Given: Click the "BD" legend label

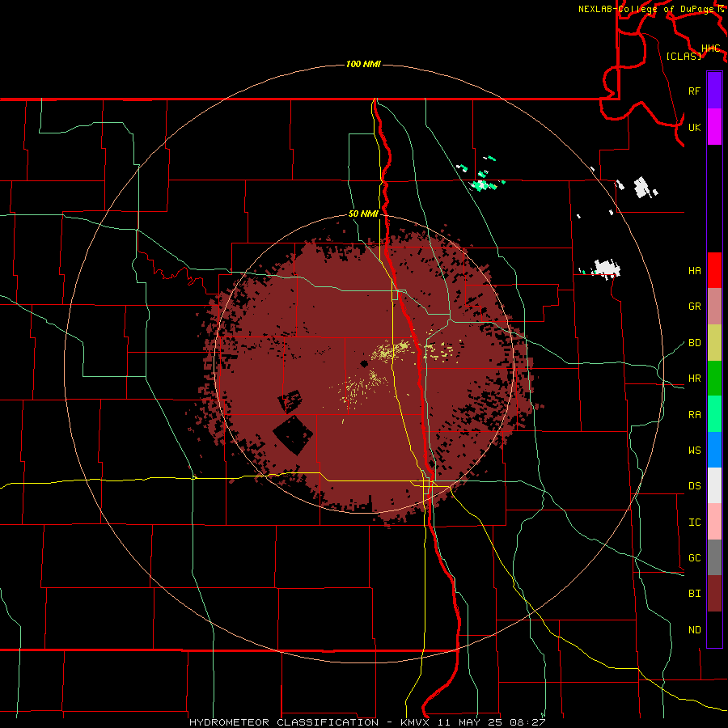Looking at the screenshot, I should [x=694, y=343].
